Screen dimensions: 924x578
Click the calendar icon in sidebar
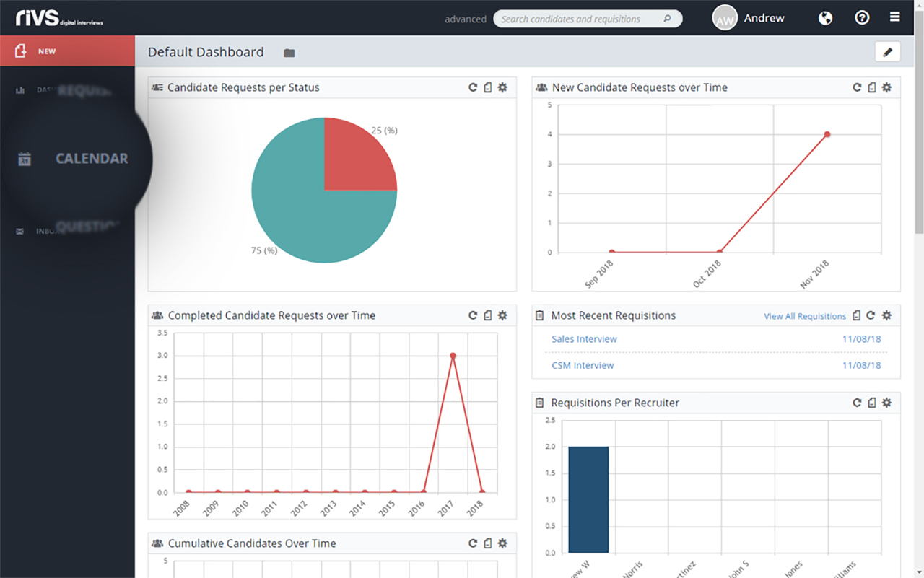click(x=25, y=159)
